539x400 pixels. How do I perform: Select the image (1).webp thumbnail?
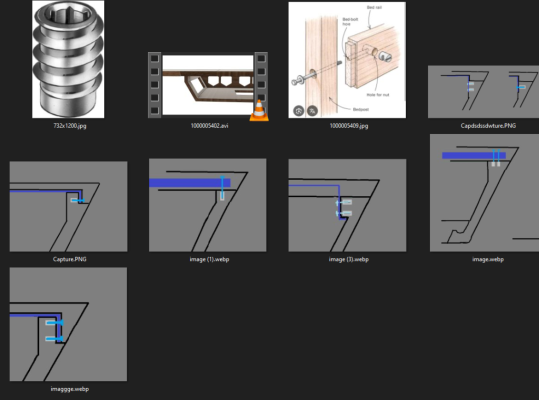[x=208, y=205]
